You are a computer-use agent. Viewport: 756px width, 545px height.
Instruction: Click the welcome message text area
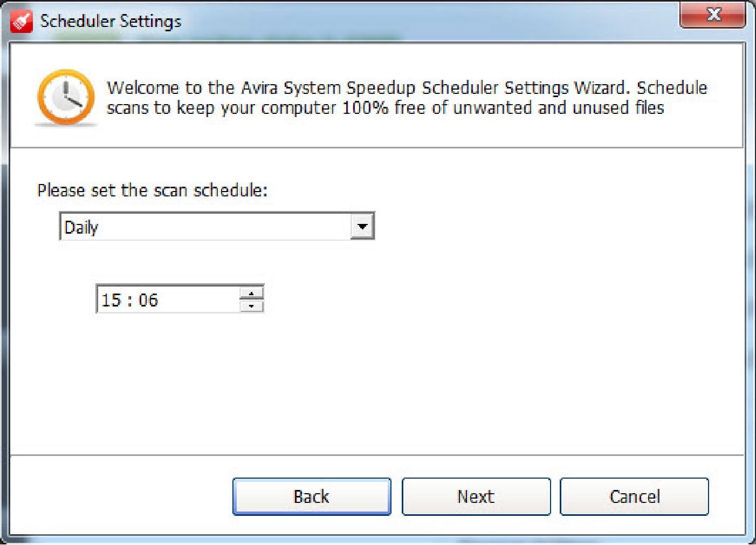click(x=407, y=97)
